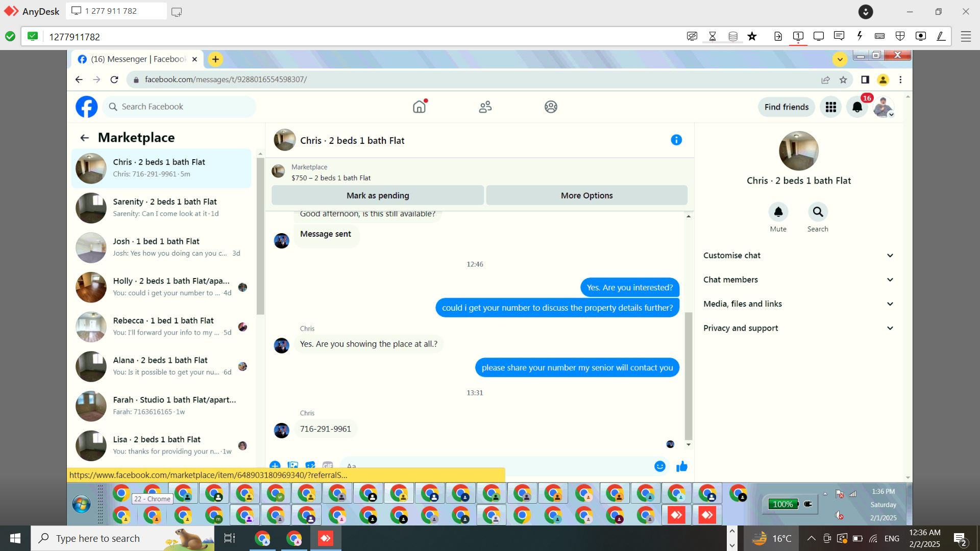
Task: Click the Search Facebook input field
Action: (x=180, y=107)
